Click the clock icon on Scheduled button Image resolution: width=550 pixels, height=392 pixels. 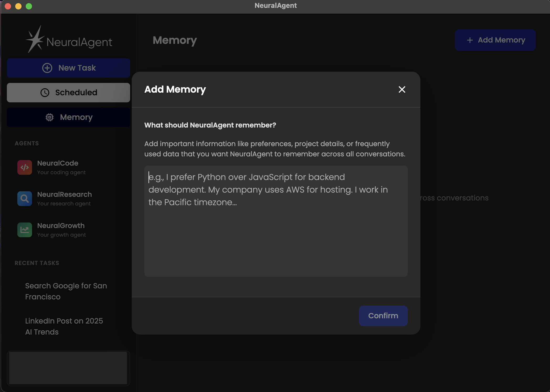pos(45,92)
